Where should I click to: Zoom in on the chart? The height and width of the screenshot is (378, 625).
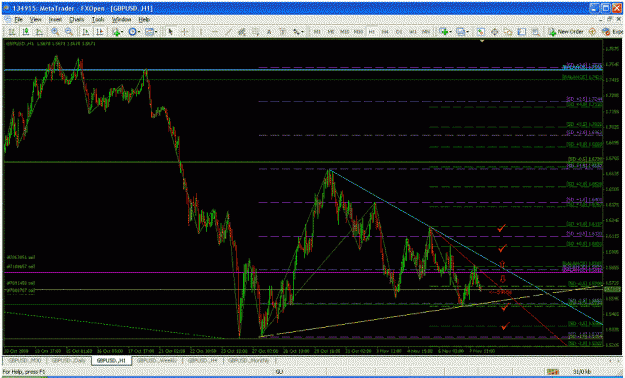55,32
